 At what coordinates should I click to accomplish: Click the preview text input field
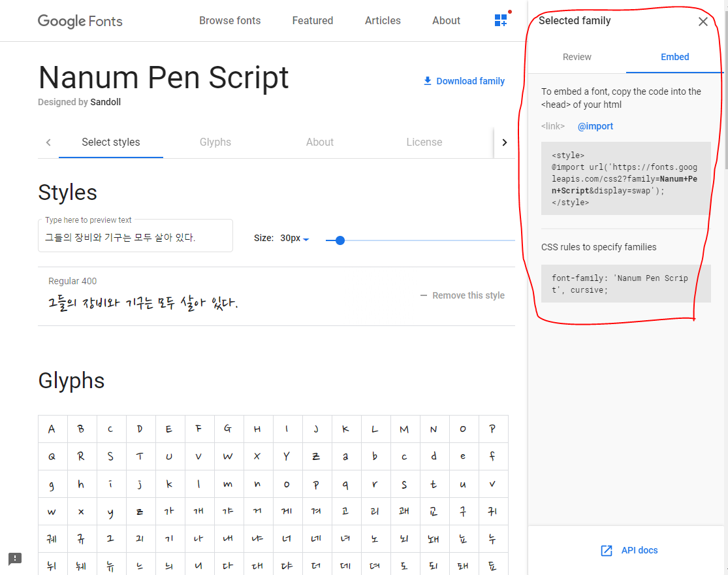(135, 237)
